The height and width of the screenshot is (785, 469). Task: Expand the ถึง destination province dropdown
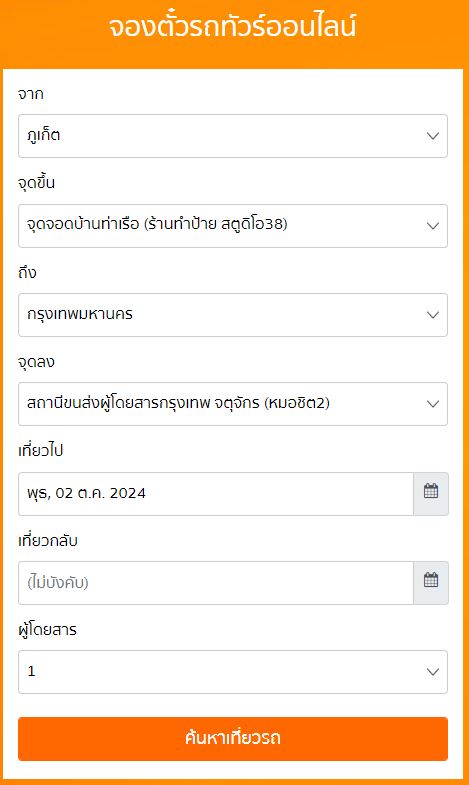click(x=233, y=315)
